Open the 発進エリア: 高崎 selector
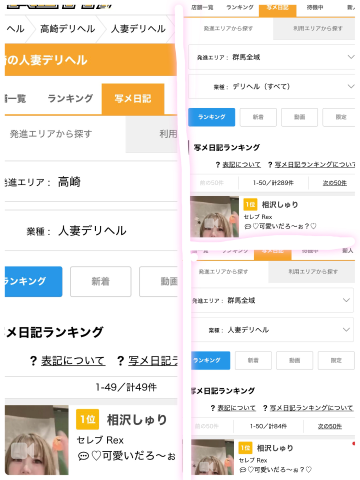The width and height of the screenshot is (360, 480). [91, 182]
